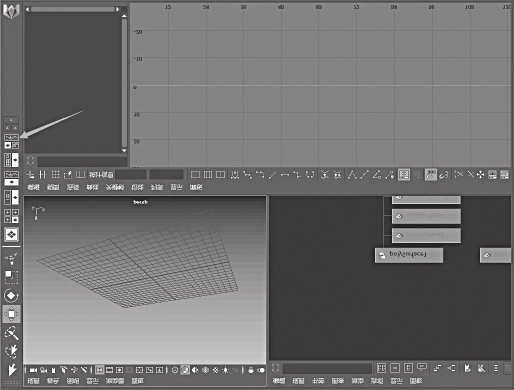Frame all curves in Graph Editor

point(195,175)
